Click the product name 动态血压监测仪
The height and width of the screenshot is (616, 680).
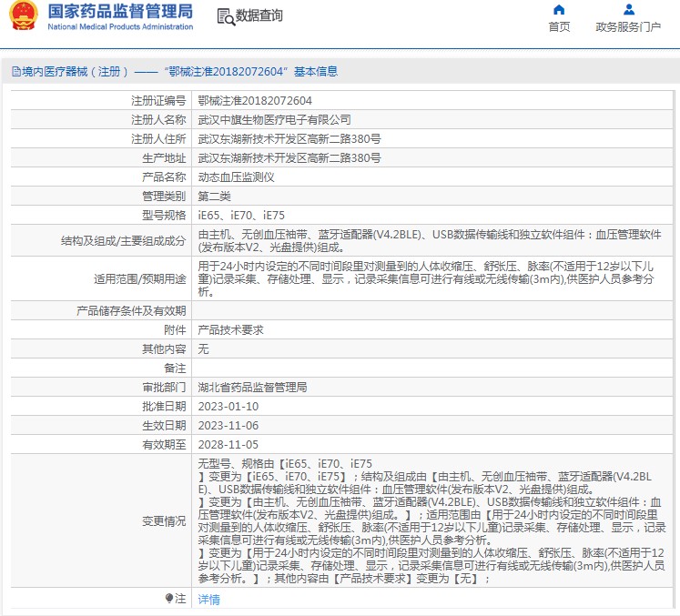pyautogui.click(x=236, y=177)
